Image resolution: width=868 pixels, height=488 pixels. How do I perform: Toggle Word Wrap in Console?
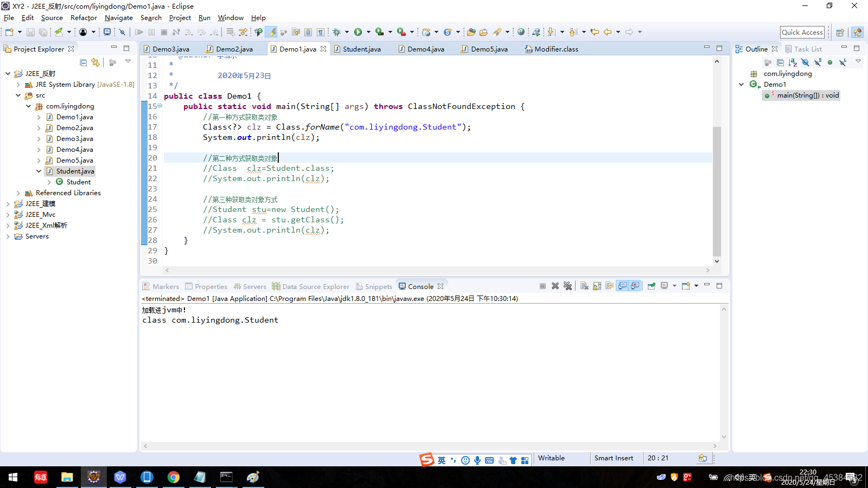tap(609, 286)
